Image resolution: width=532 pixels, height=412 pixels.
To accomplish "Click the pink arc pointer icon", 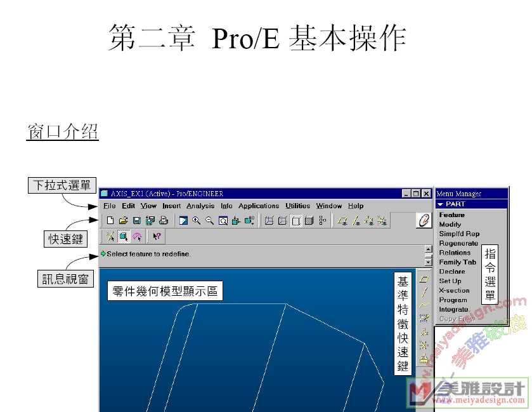I will [137, 236].
